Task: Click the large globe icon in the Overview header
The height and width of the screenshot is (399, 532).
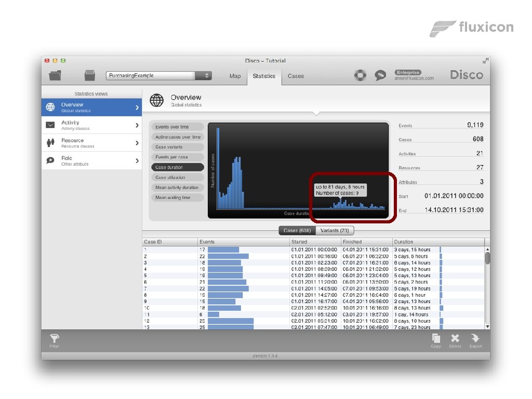Action: coord(157,100)
